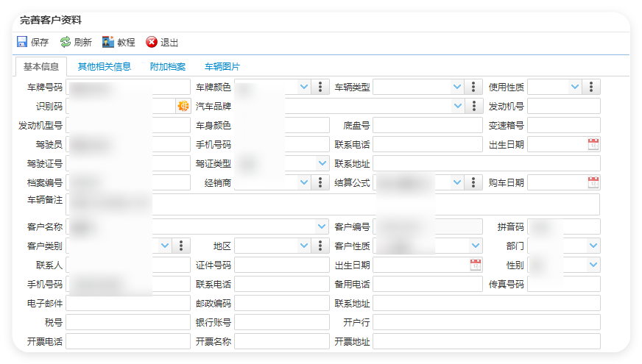Click the 保存 button label
This screenshot has width=642, height=364.
(40, 42)
